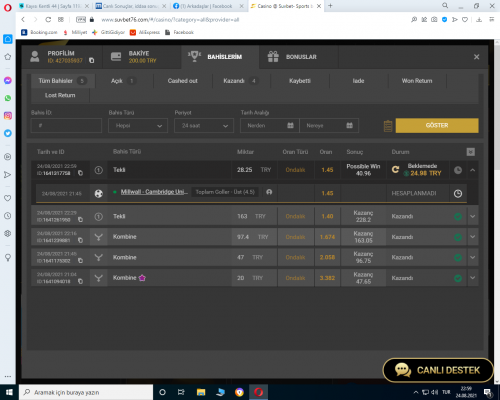The width and height of the screenshot is (500, 400).
Task: Open history clock in Opera sidebar
Action: click(x=8, y=216)
